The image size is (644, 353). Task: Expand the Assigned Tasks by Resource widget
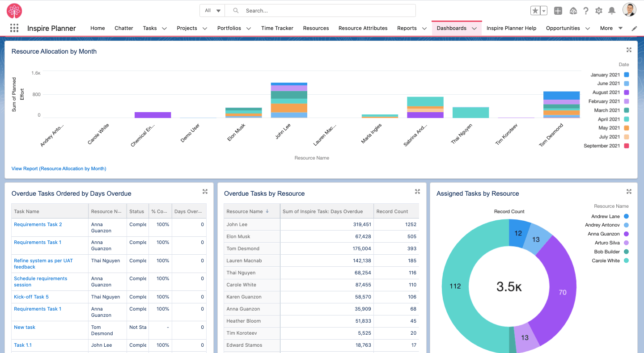click(629, 192)
